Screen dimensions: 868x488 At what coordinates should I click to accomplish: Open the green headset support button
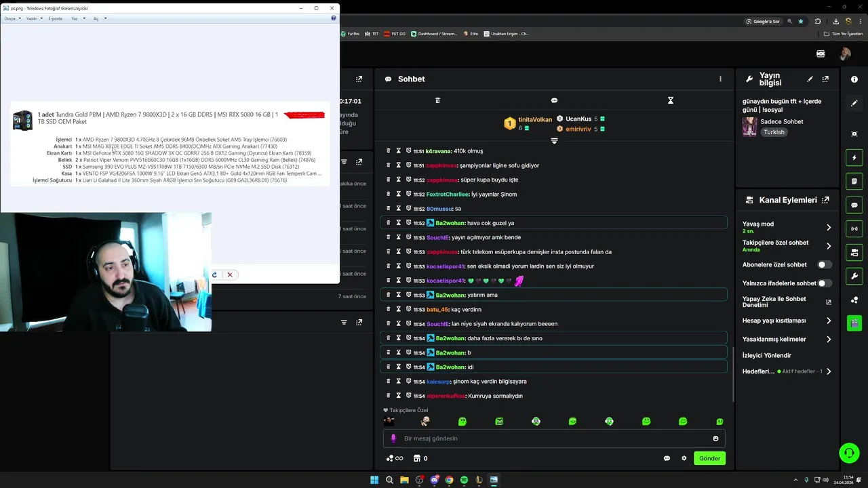[x=848, y=452]
